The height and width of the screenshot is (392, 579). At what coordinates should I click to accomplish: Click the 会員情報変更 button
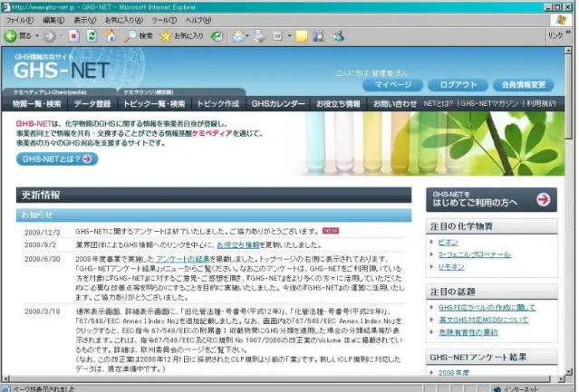point(523,85)
